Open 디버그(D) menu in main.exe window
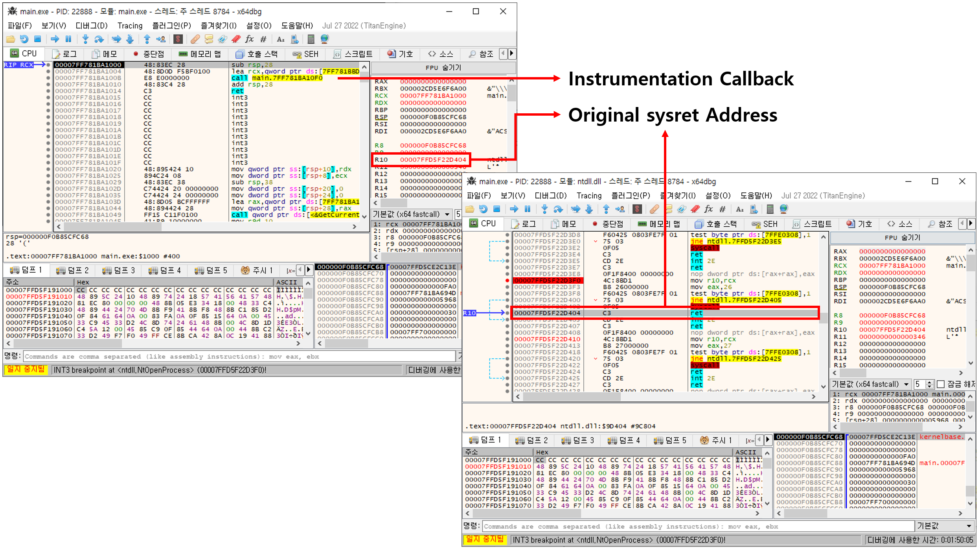Screen dimensions: 980x550 click(91, 26)
